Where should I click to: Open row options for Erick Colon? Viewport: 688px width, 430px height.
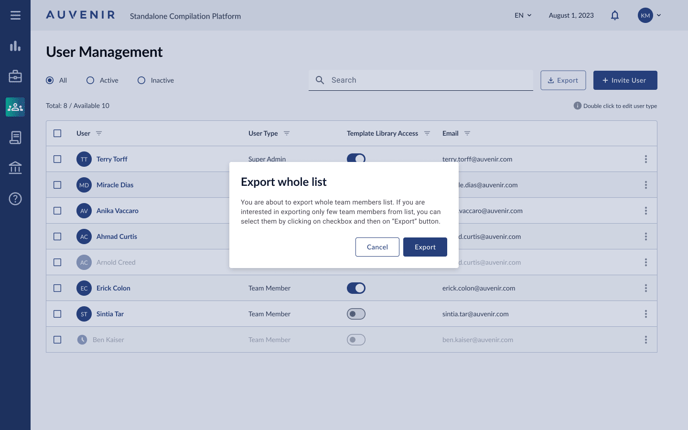point(646,288)
